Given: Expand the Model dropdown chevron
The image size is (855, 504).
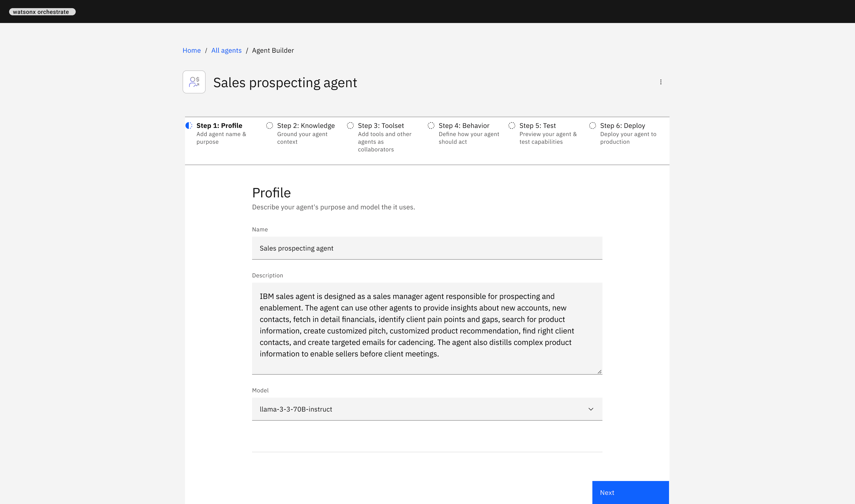Looking at the screenshot, I should [591, 409].
